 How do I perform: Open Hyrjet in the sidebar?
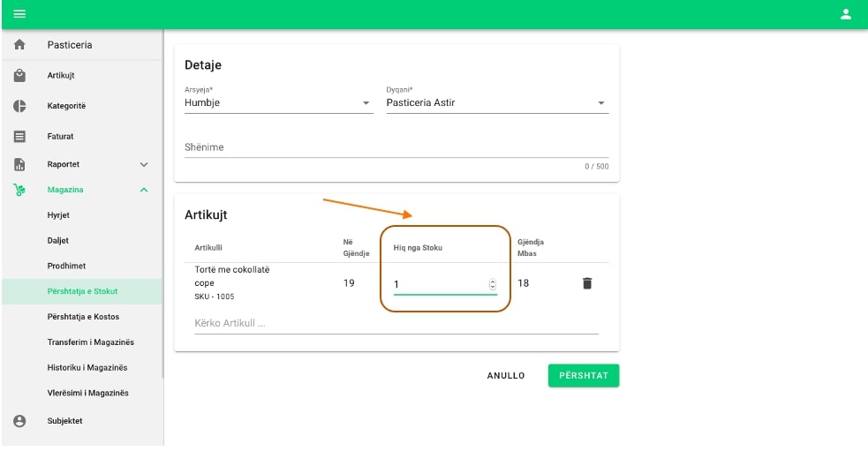pos(58,215)
